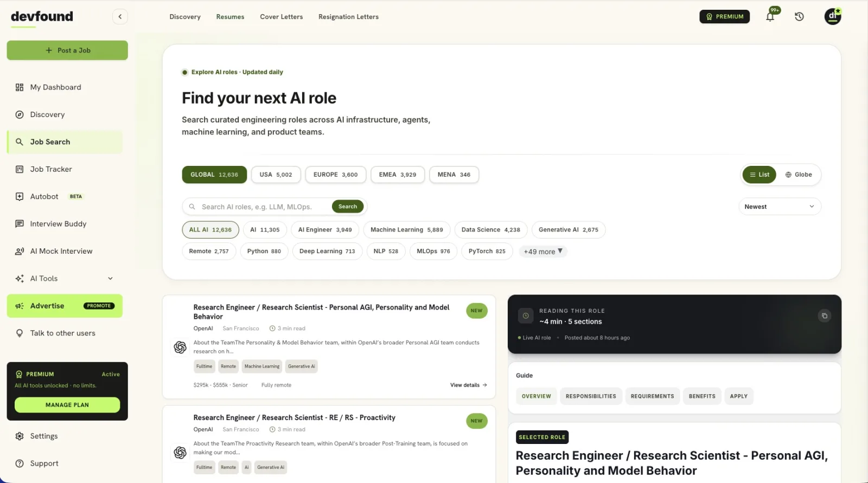Image resolution: width=868 pixels, height=483 pixels.
Task: Select the EUROPE region filter
Action: (x=335, y=175)
